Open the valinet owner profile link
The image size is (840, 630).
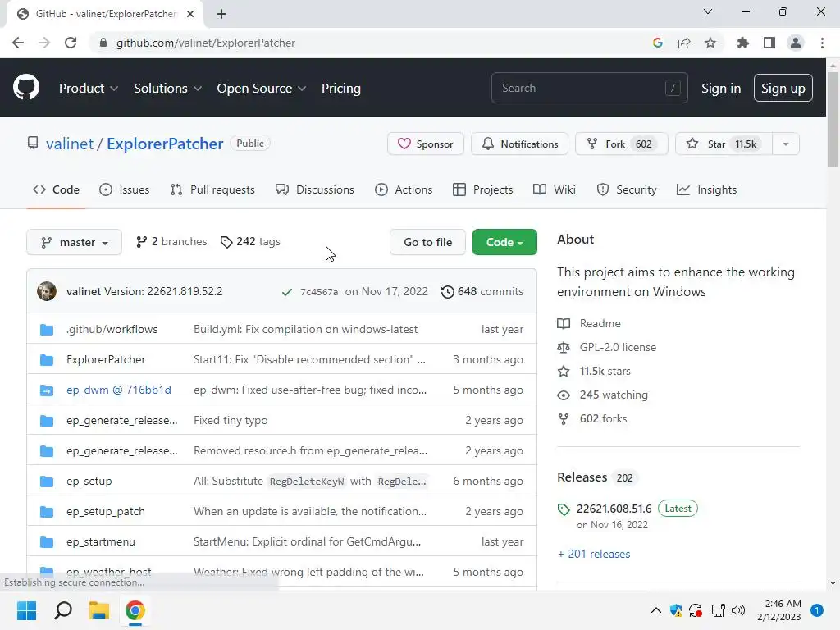point(70,144)
